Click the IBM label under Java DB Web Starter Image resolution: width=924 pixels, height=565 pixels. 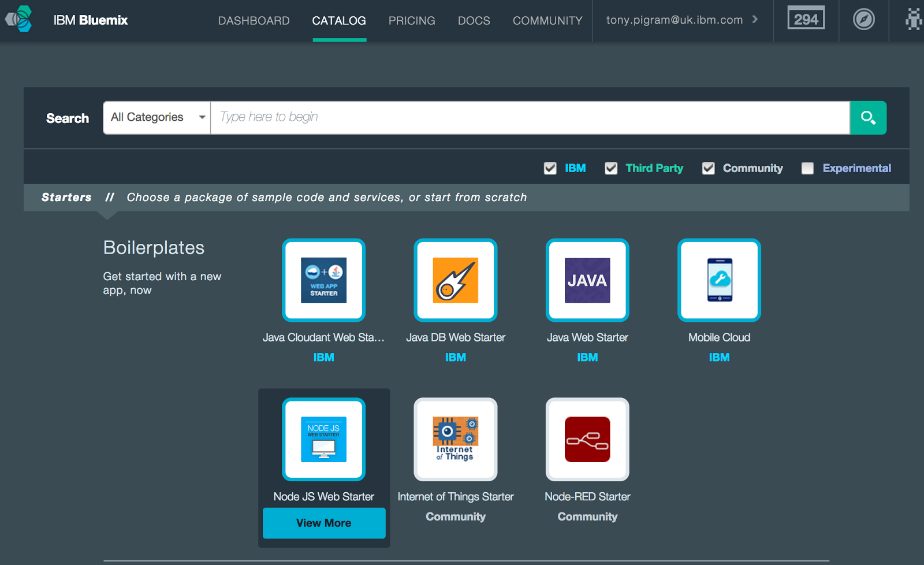tap(456, 358)
